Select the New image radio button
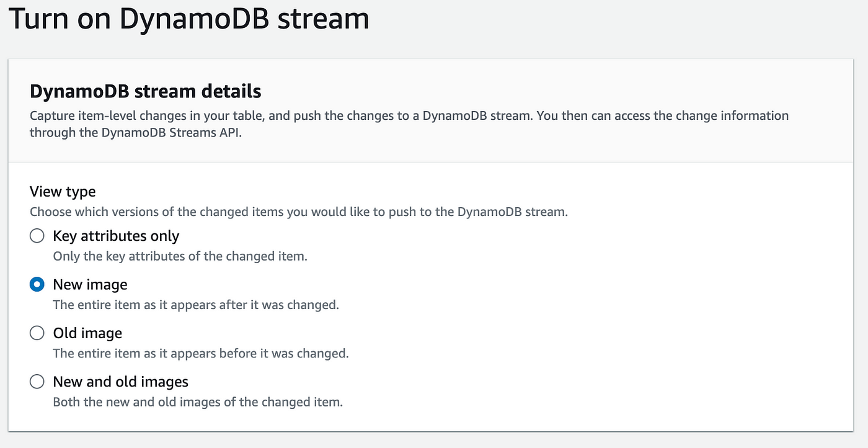Image resolution: width=868 pixels, height=448 pixels. [x=37, y=284]
